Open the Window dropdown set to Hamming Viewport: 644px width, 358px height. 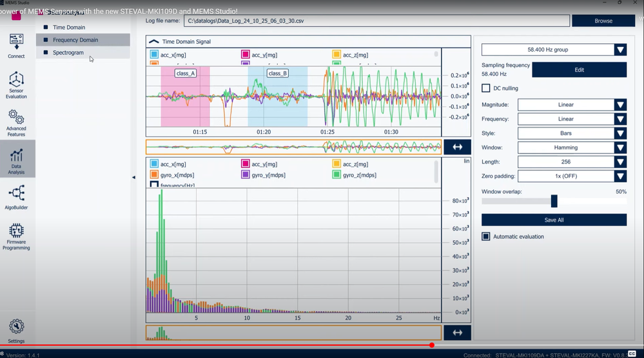(x=572, y=147)
